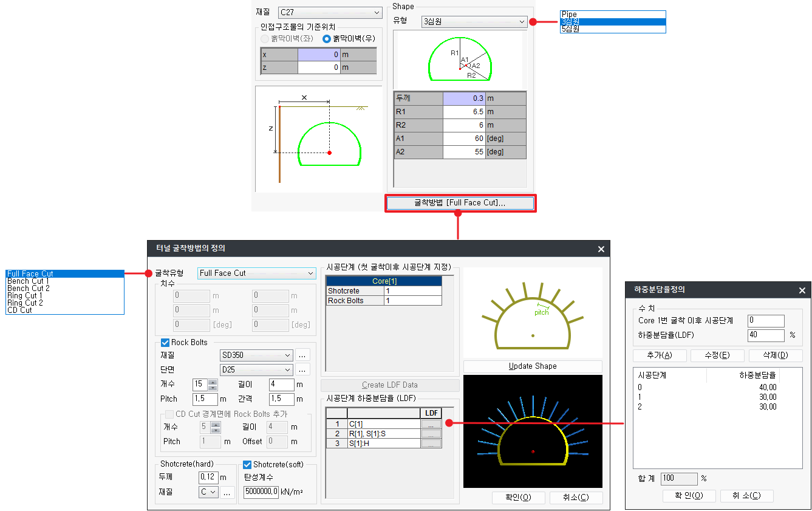Click the browse button next to SD350

[303, 355]
